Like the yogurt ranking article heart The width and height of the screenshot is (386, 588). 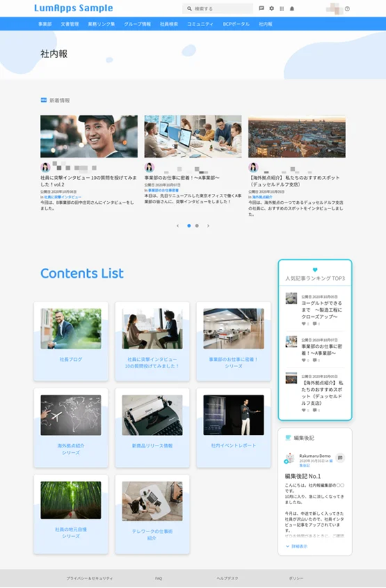pos(303,324)
